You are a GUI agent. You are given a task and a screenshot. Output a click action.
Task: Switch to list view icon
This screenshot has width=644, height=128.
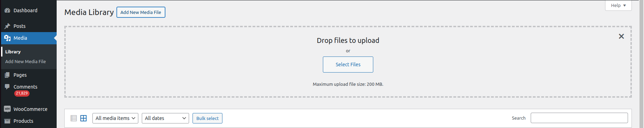(74, 118)
